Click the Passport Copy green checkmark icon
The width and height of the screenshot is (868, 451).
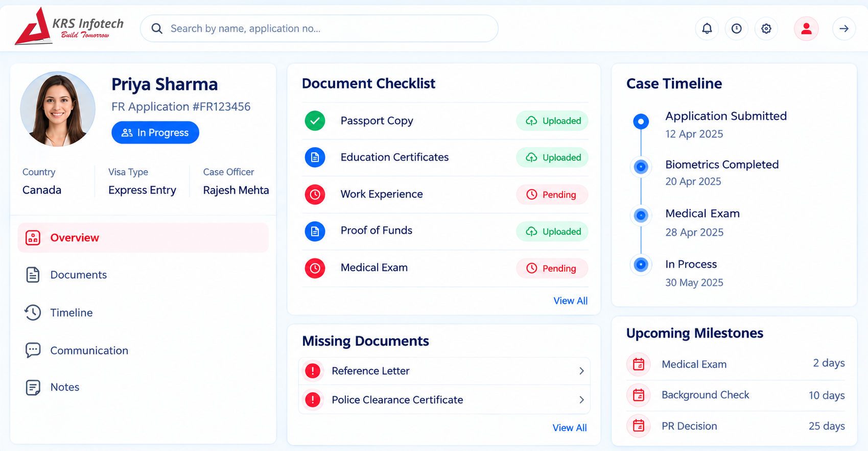[x=315, y=121]
